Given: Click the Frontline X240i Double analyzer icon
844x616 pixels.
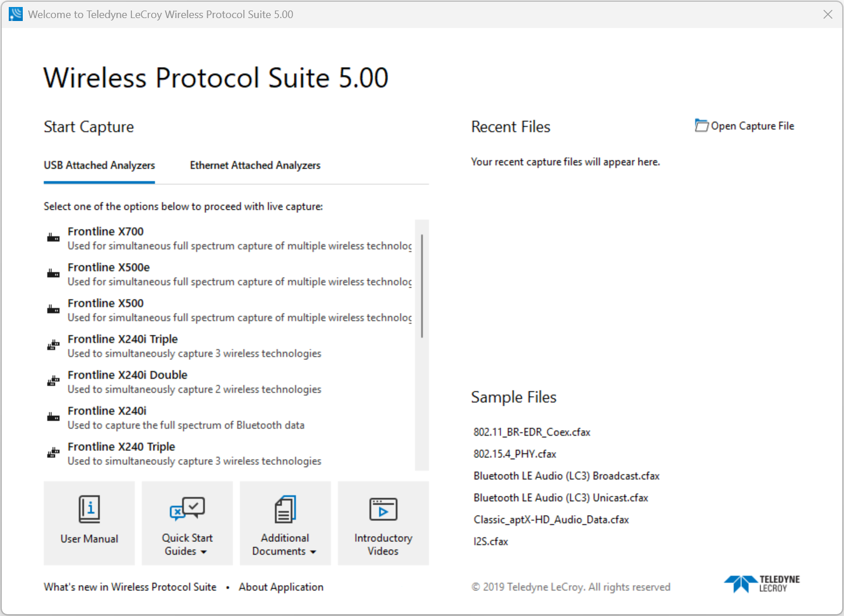Looking at the screenshot, I should point(53,381).
